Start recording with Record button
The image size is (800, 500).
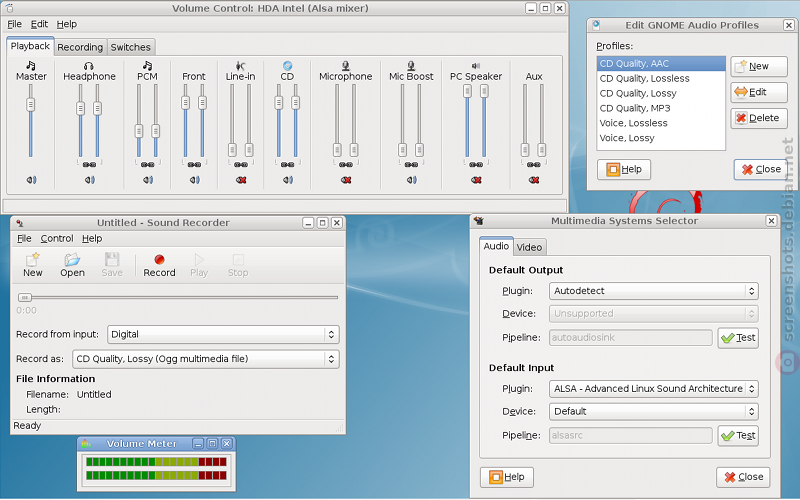pos(159,265)
